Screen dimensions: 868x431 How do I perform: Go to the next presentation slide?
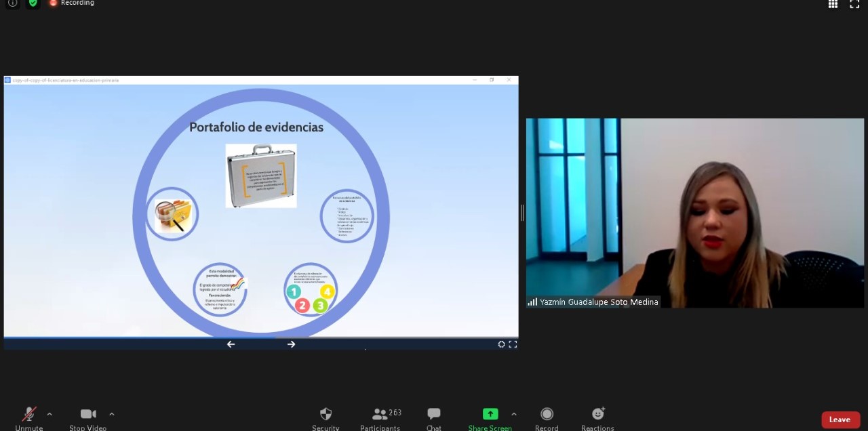[x=292, y=344]
